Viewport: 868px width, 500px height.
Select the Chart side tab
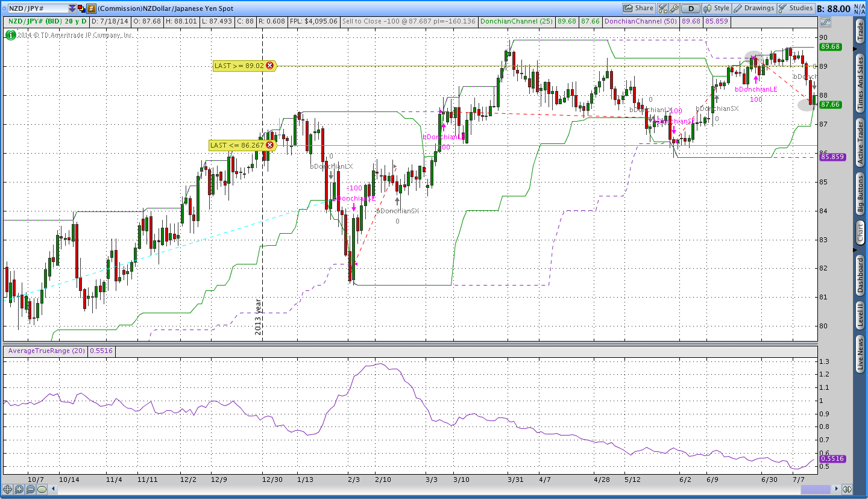860,233
